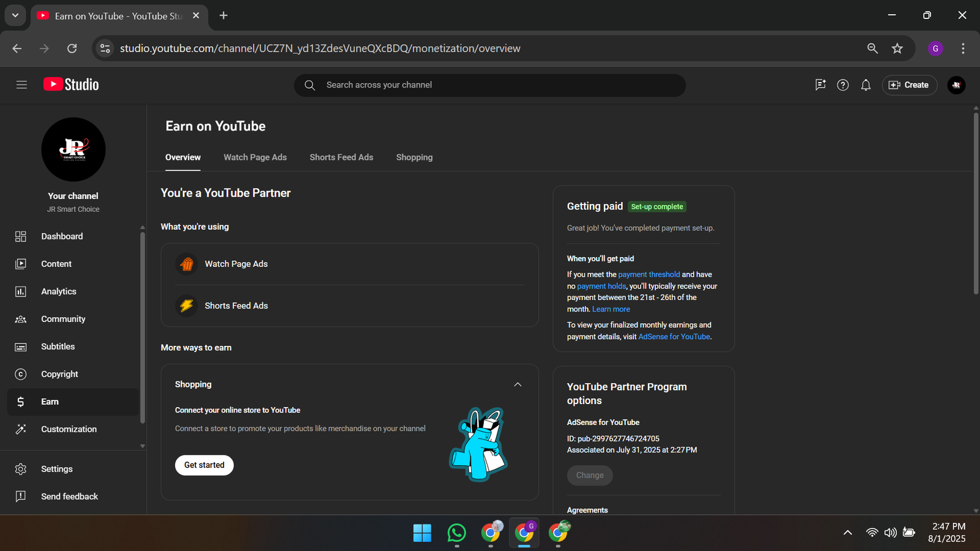980x551 pixels.
Task: Open the Watch Page Ads row
Action: (x=350, y=264)
